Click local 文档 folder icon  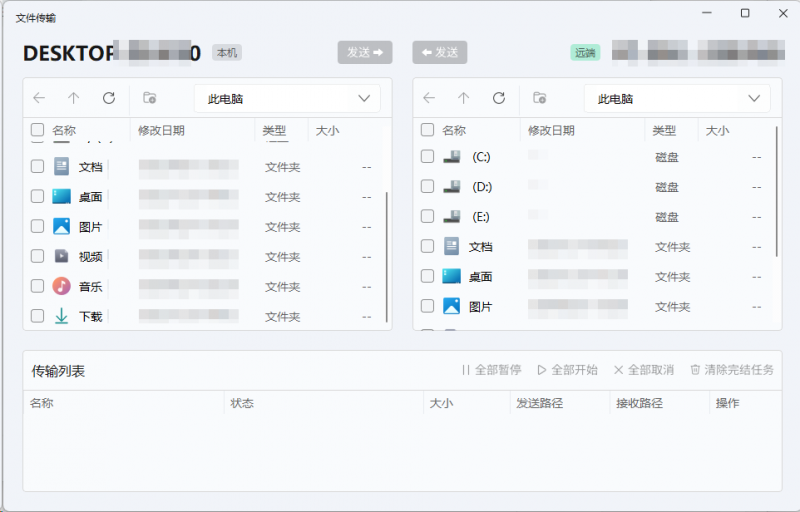pyautogui.click(x=61, y=166)
